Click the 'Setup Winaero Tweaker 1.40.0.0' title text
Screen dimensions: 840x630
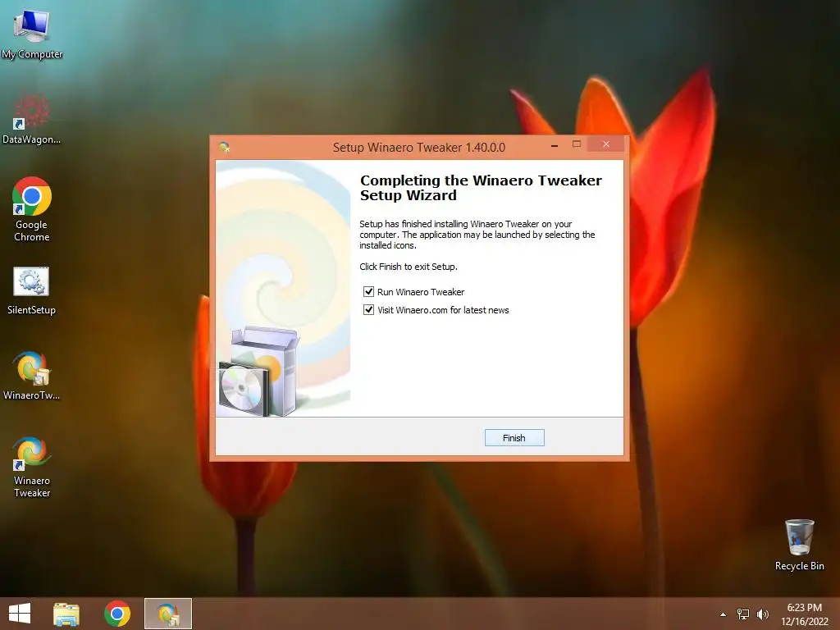[x=419, y=148]
